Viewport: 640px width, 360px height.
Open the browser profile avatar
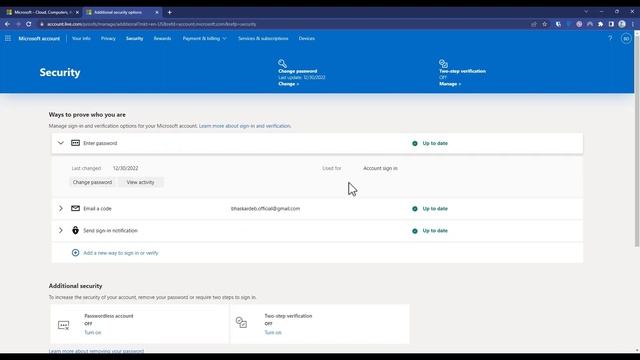click(x=622, y=24)
